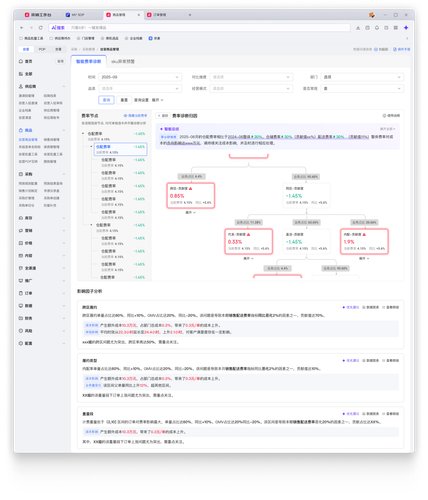The image size is (428, 500).
Task: Click the more-bookmarks chevron at the far right
Action: click(x=407, y=38)
